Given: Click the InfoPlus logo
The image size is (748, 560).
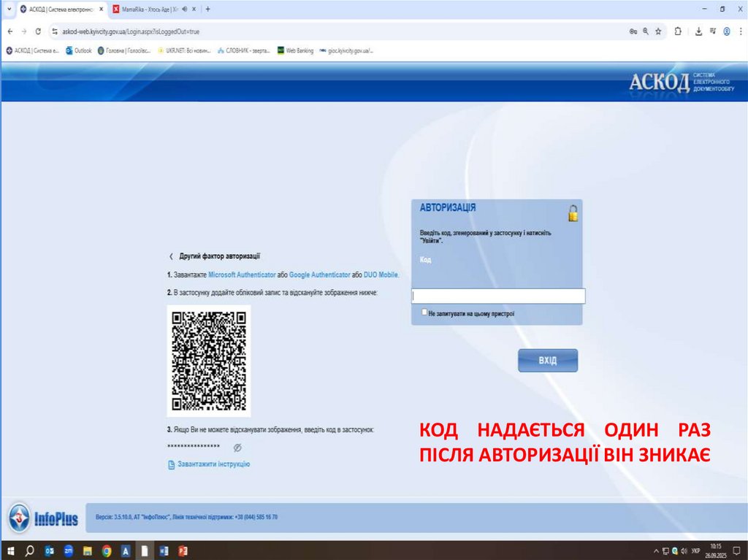Looking at the screenshot, I should coord(43,518).
